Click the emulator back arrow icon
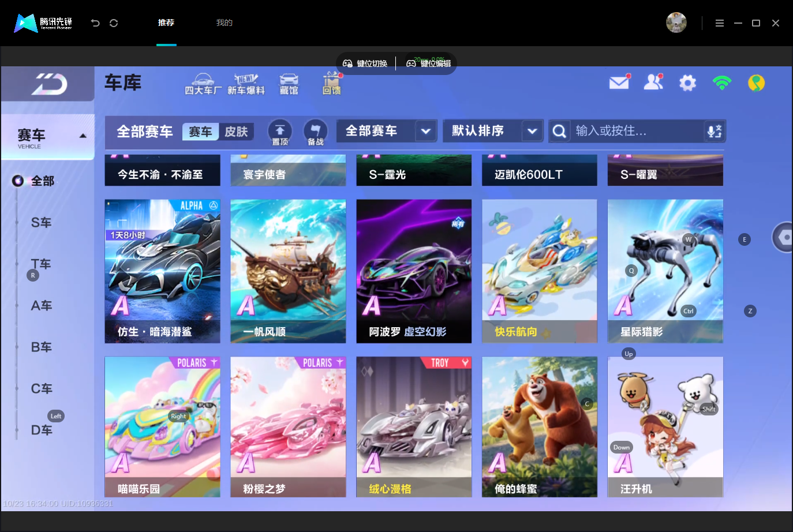 tap(95, 23)
